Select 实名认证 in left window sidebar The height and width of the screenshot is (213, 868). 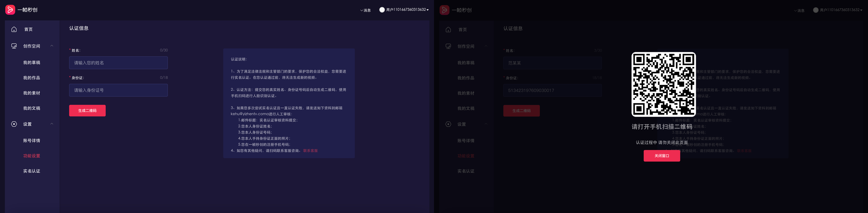(32, 171)
